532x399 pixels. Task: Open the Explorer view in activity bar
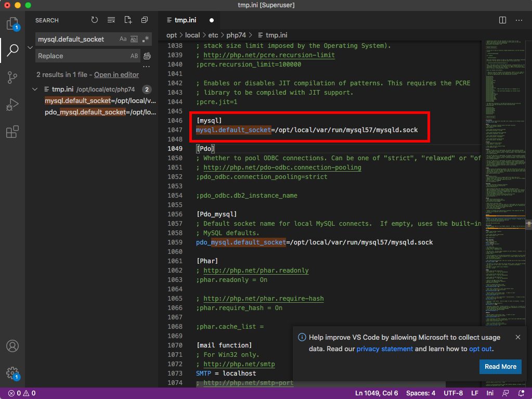(x=12, y=23)
